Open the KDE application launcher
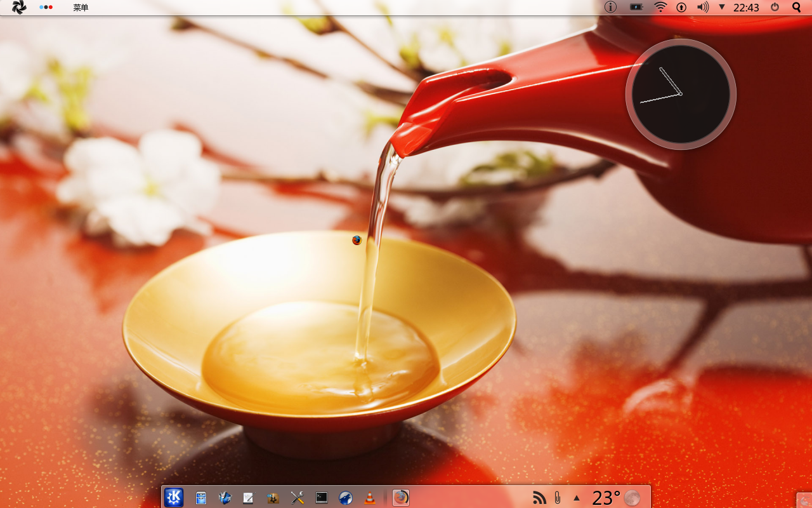812x508 pixels. coord(174,497)
